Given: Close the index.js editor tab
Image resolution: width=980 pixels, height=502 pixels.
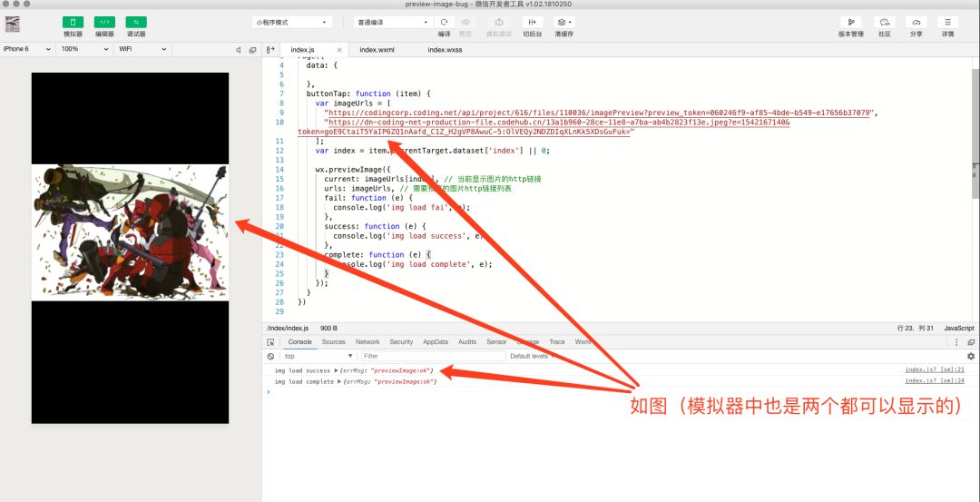Looking at the screenshot, I should [339, 49].
